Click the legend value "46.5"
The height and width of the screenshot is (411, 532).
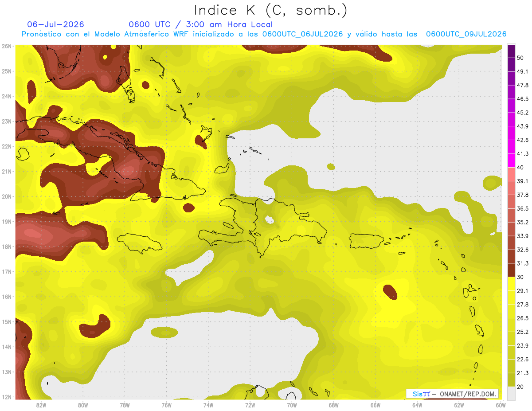point(523,99)
